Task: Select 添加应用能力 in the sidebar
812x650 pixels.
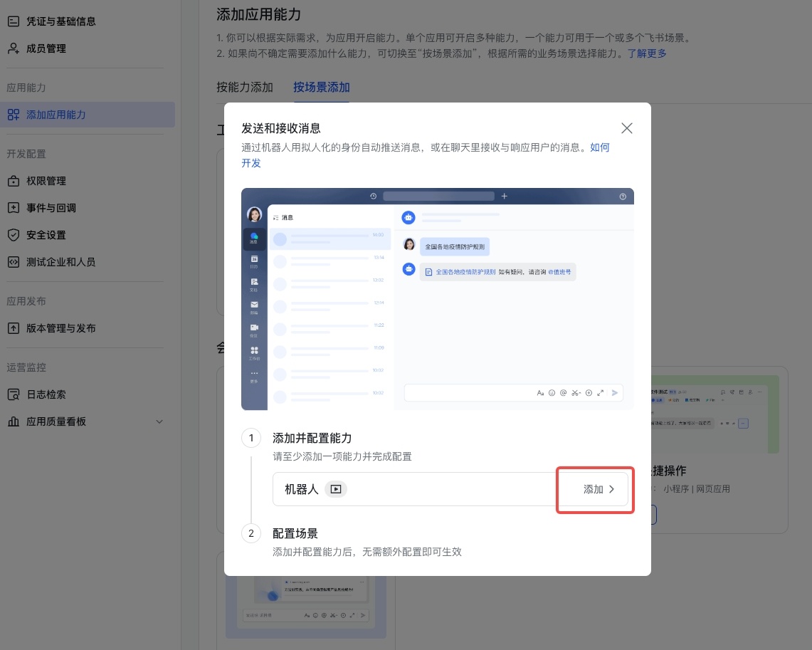Action: point(56,115)
